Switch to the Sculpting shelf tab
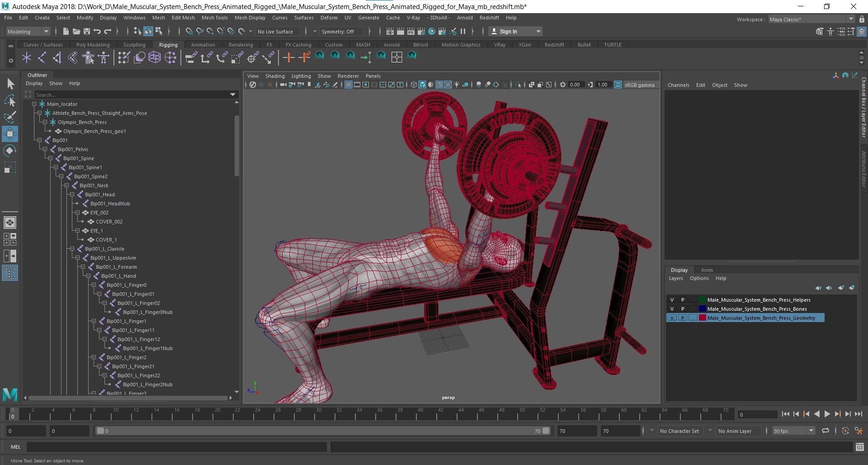 click(x=134, y=45)
